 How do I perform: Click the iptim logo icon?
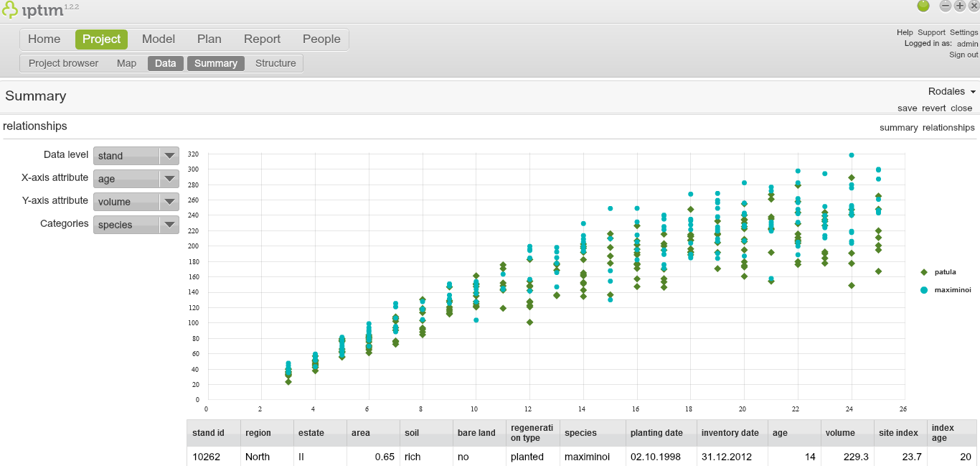click(x=10, y=10)
